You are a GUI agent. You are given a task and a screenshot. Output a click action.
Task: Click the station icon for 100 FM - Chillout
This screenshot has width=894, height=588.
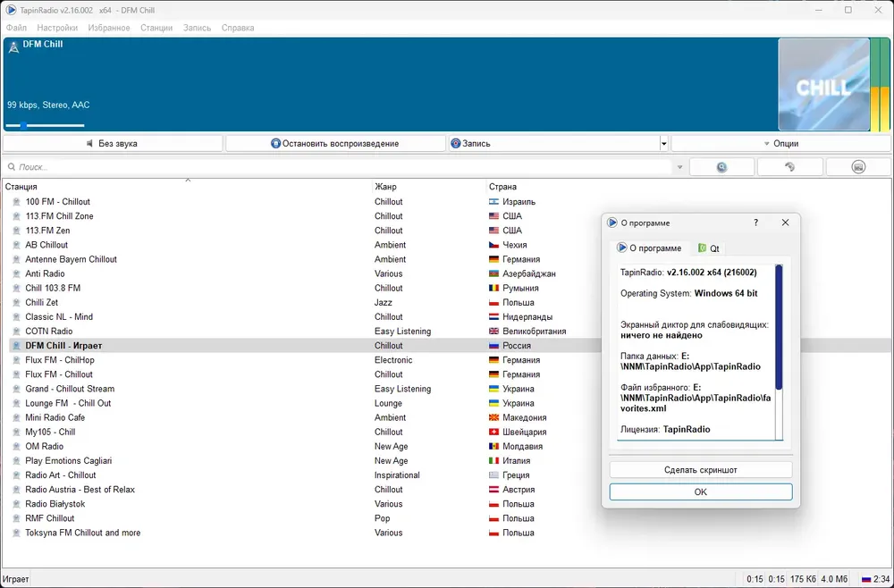pos(16,202)
